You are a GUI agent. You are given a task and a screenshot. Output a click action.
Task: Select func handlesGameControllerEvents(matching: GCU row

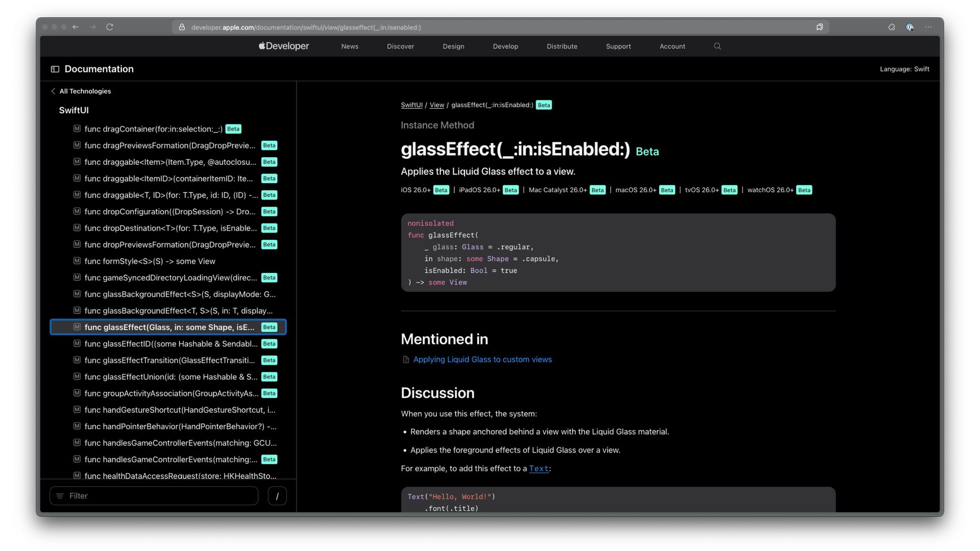click(168, 443)
